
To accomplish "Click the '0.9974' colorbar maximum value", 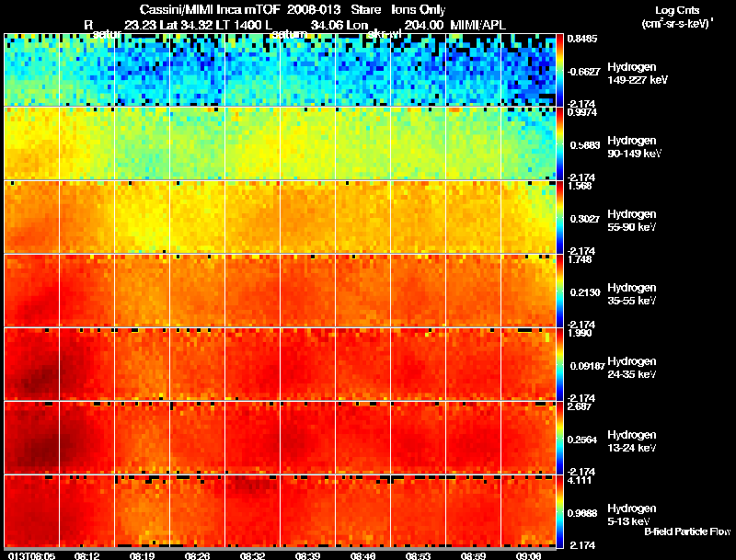I will tap(582, 112).
